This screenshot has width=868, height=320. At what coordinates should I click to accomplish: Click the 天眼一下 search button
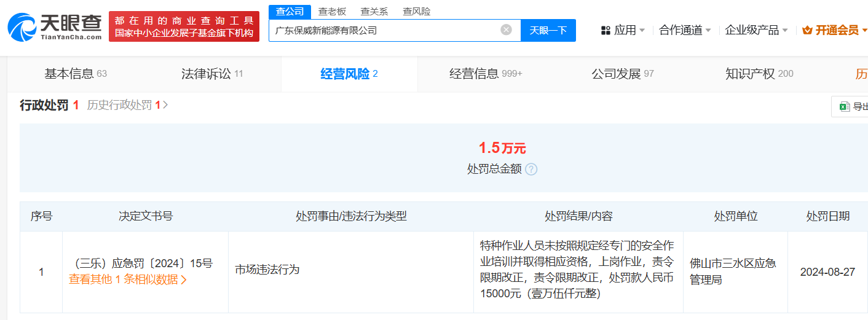point(548,30)
